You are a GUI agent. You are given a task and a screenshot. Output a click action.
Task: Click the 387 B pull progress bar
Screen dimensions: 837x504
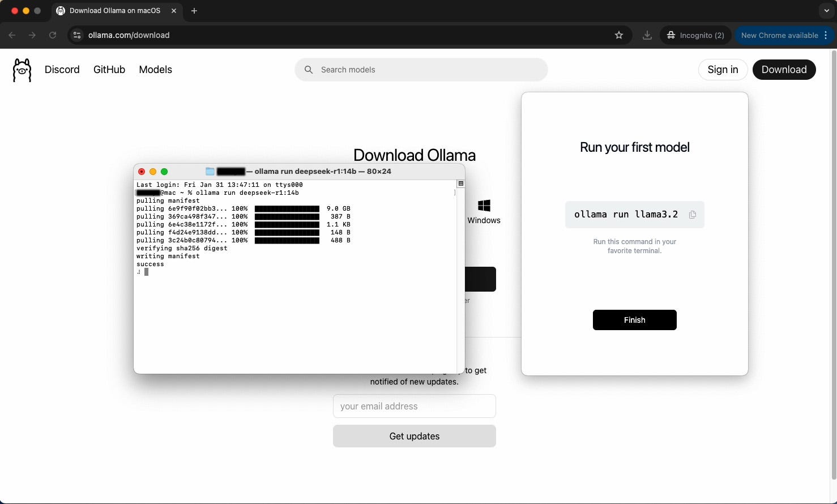point(287,216)
